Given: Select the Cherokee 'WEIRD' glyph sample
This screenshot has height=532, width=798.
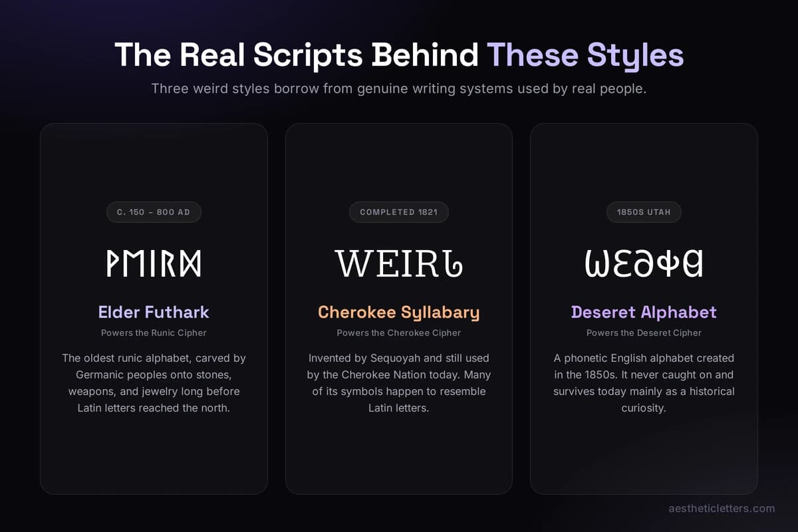Looking at the screenshot, I should (399, 263).
